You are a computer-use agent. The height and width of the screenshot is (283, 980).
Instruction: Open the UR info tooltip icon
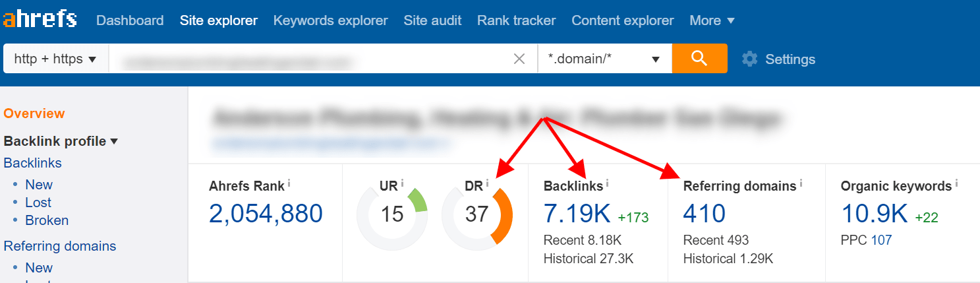tap(403, 183)
